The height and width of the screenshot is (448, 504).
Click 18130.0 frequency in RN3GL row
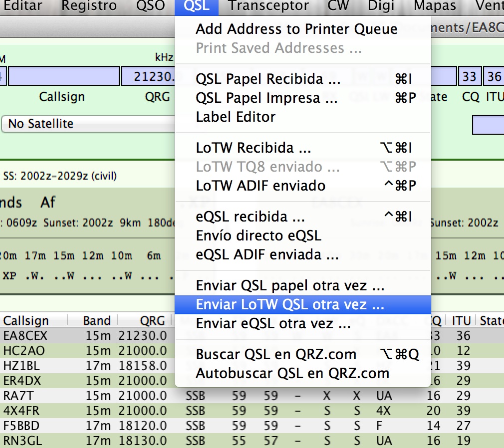(x=142, y=441)
